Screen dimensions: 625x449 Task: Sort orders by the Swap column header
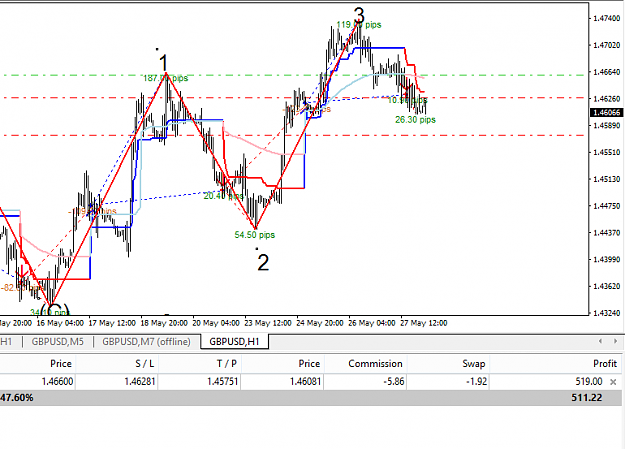pos(474,364)
